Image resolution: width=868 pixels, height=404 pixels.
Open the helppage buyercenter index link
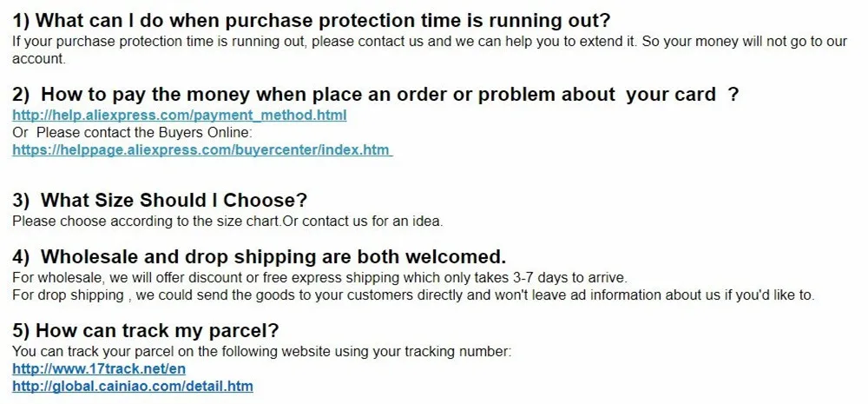point(201,149)
